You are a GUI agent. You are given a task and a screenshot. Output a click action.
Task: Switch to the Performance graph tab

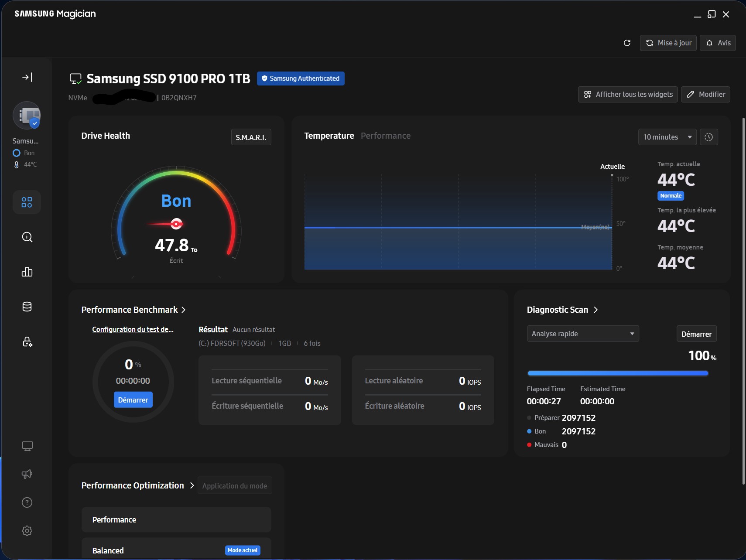click(x=385, y=136)
